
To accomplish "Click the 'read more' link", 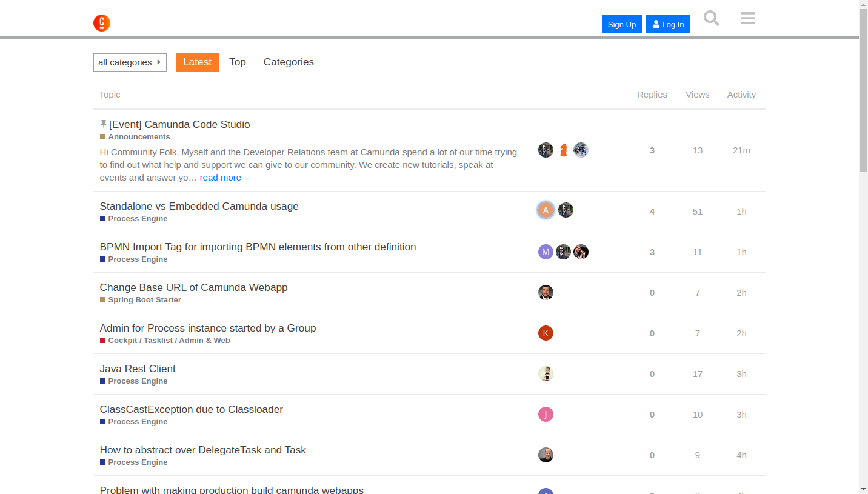I will tap(221, 178).
